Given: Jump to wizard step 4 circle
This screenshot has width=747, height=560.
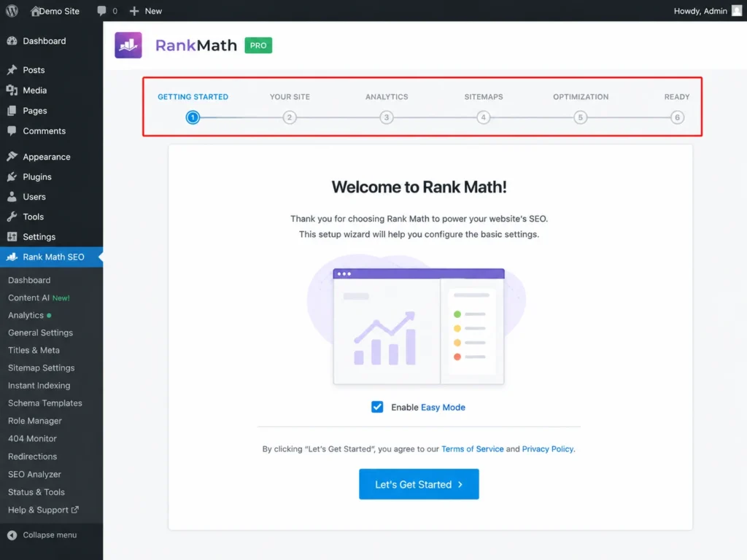Looking at the screenshot, I should (x=484, y=117).
